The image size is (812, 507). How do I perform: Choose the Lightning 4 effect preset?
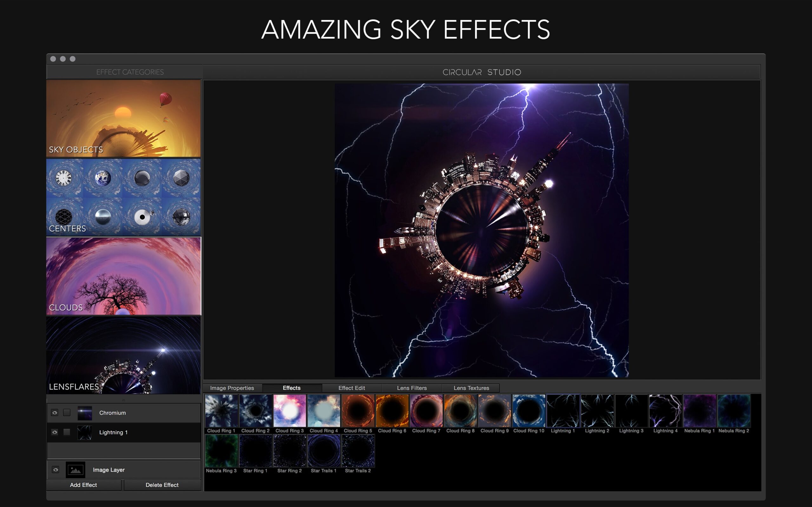665,411
